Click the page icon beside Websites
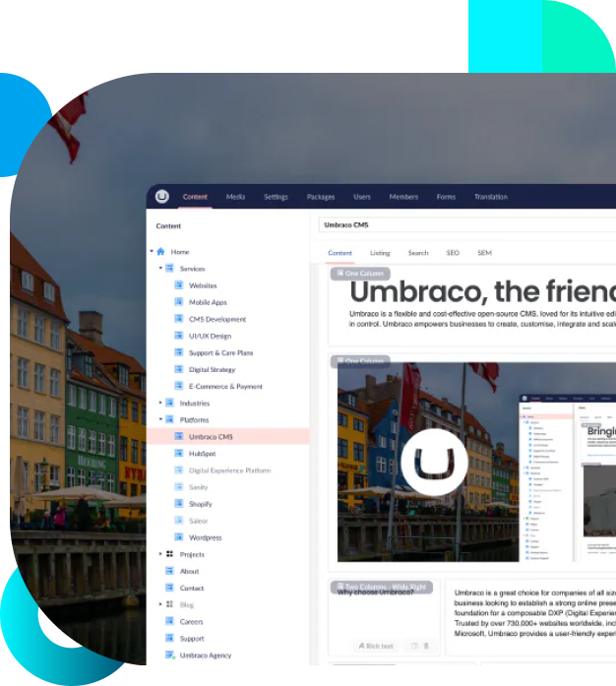 coord(179,285)
